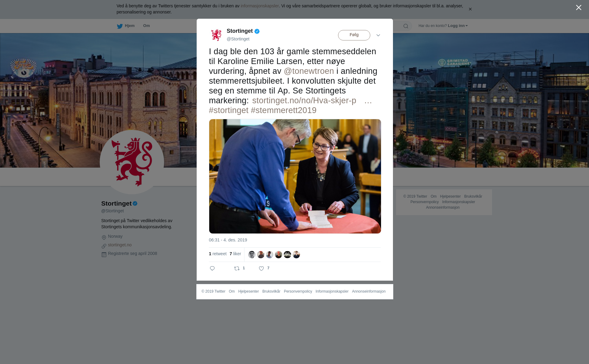Open the tweet photo of ballot opening
Screen dimensions: 589x364
(x=295, y=176)
